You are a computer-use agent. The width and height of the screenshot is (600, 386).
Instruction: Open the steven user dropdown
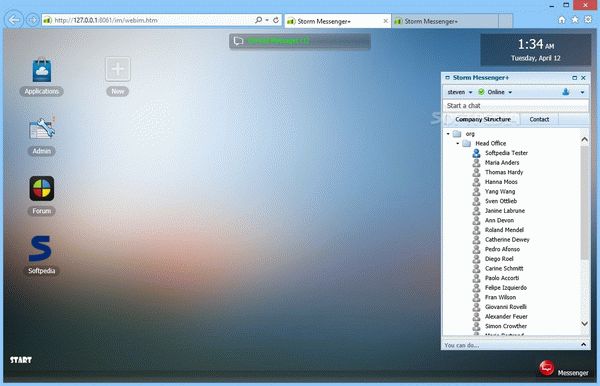(x=460, y=92)
